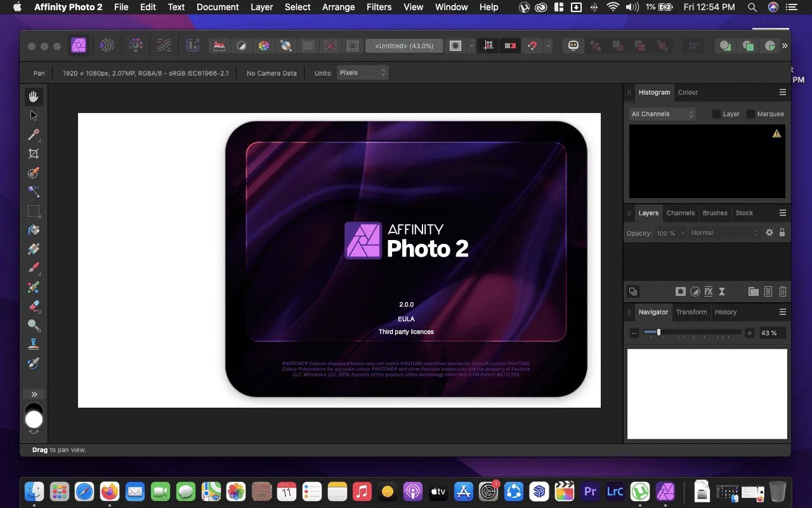This screenshot has width=812, height=508.
Task: Open the Arrange menu
Action: tap(338, 7)
